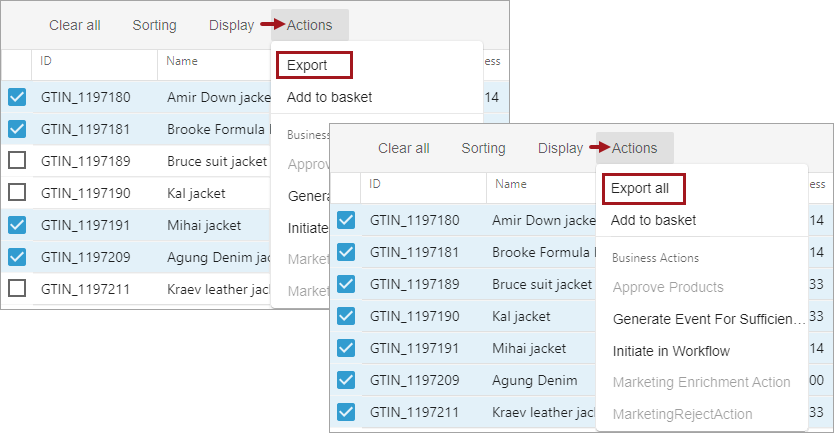Expand the Display menu in the front panel
The height and width of the screenshot is (433, 834).
pos(560,148)
